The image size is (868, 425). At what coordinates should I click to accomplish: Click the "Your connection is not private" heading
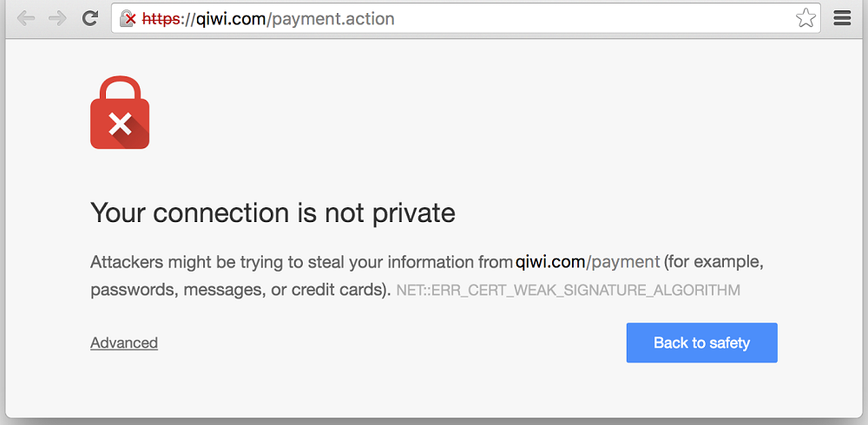click(273, 212)
